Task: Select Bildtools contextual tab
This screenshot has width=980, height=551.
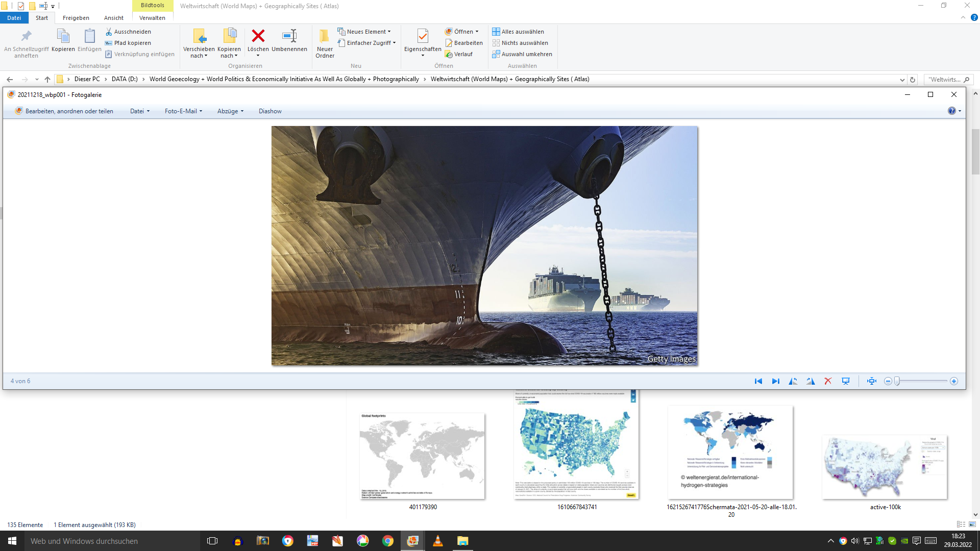Action: (153, 6)
